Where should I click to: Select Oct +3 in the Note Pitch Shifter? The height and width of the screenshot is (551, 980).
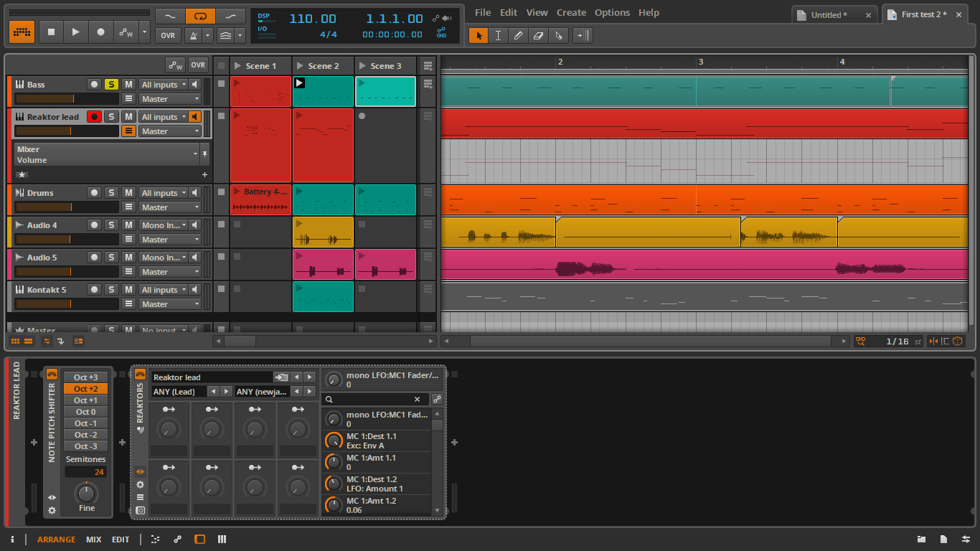click(85, 377)
